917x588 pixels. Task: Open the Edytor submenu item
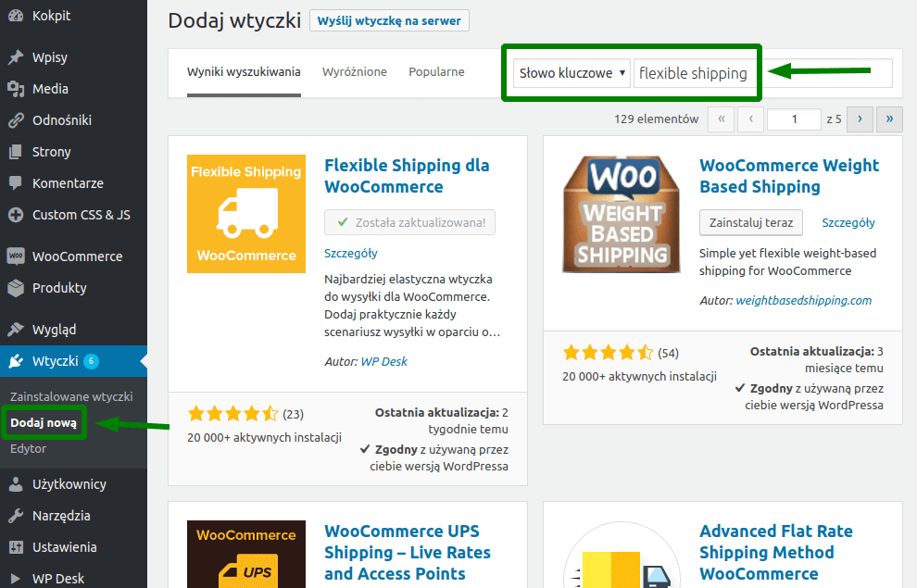click(28, 449)
